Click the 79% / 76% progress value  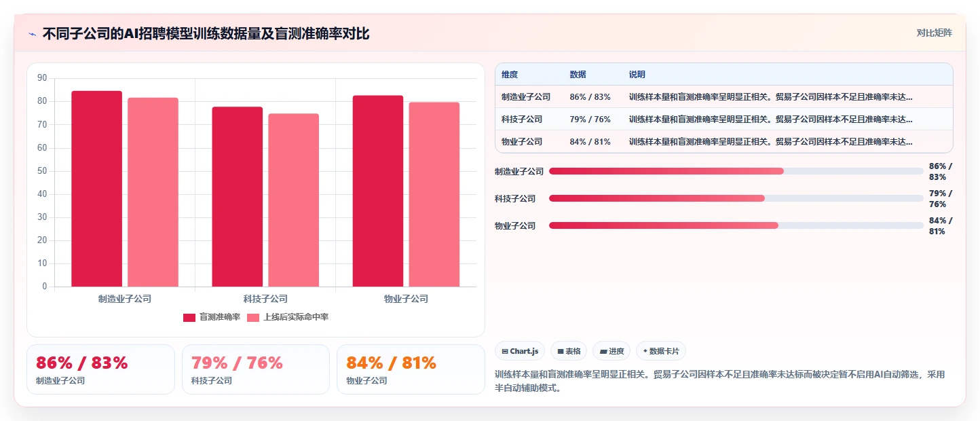(x=941, y=198)
